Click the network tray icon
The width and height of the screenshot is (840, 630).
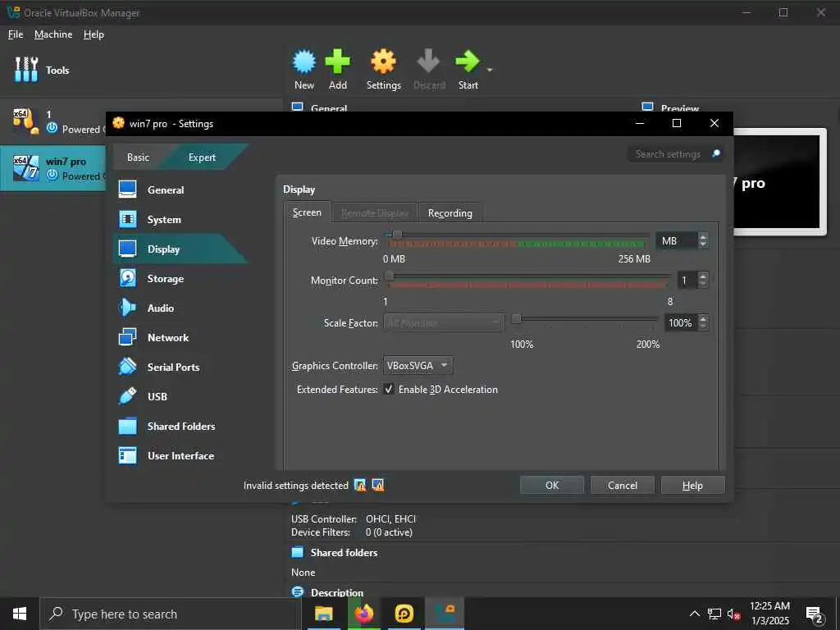pyautogui.click(x=714, y=614)
